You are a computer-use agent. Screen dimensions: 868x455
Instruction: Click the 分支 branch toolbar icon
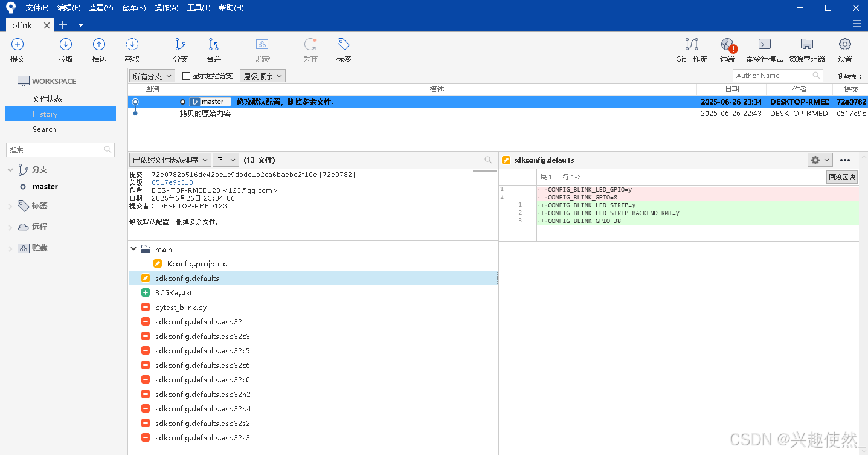[x=181, y=44]
